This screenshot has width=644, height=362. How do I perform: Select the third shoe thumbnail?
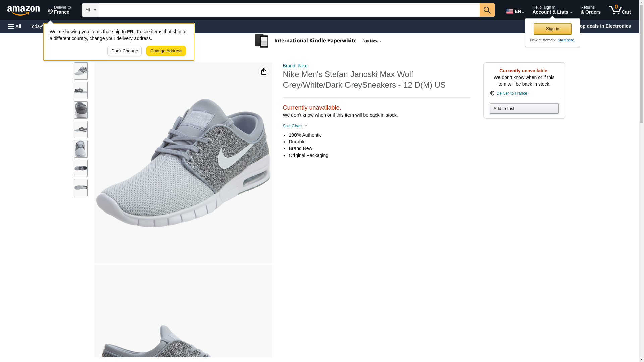tap(80, 110)
